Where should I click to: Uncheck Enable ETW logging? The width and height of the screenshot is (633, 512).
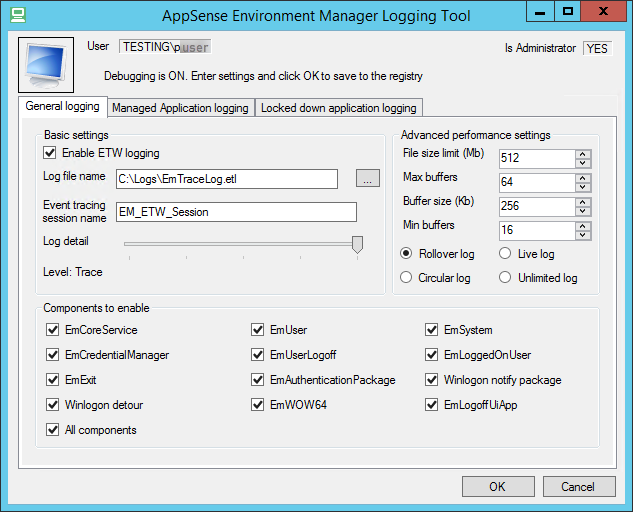pos(51,153)
